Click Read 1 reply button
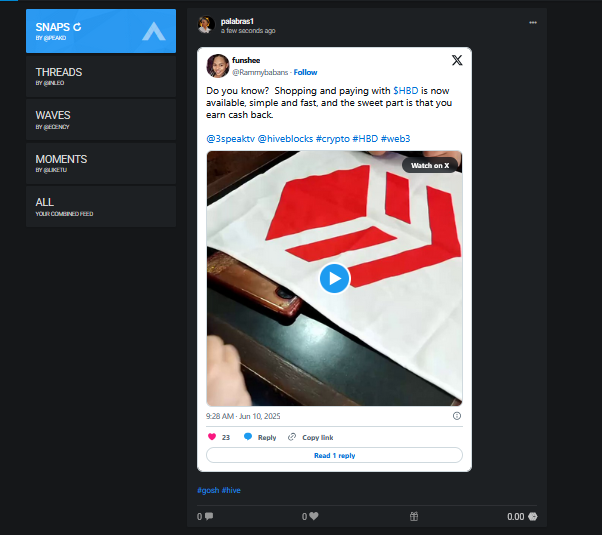The width and height of the screenshot is (602, 535). [x=334, y=455]
